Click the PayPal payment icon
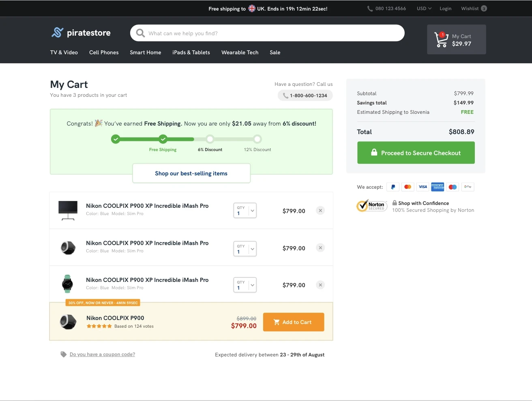The height and width of the screenshot is (401, 532). coord(393,187)
